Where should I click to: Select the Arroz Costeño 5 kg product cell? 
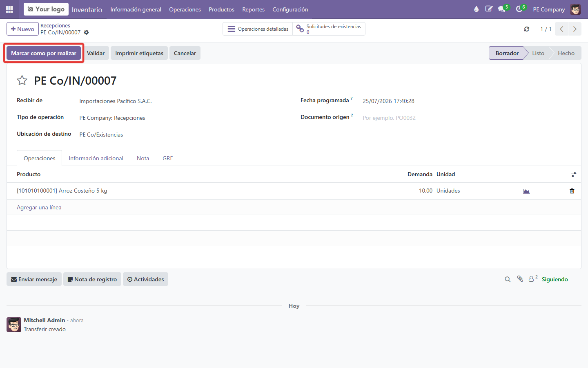62,191
